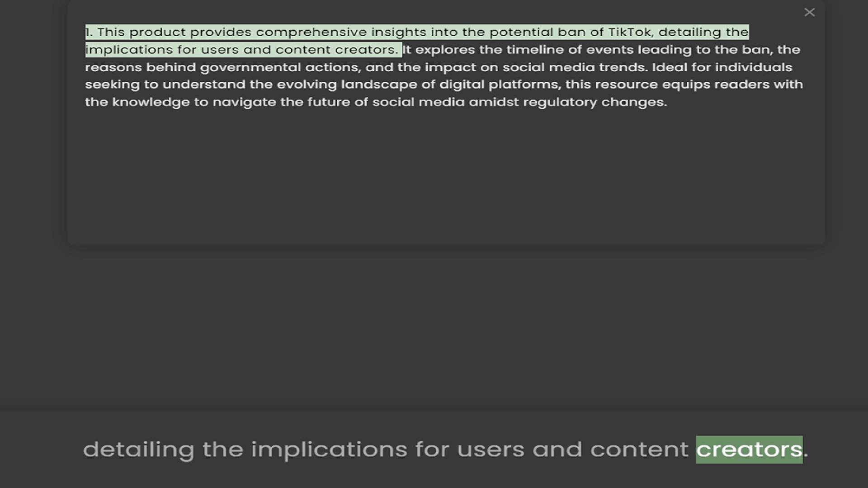Click the word "governmental" in the paragraph
The width and height of the screenshot is (868, 488).
[250, 67]
